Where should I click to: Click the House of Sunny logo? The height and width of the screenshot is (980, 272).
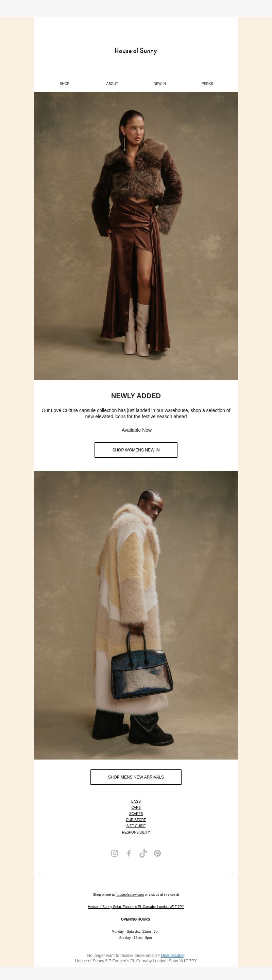point(136,51)
